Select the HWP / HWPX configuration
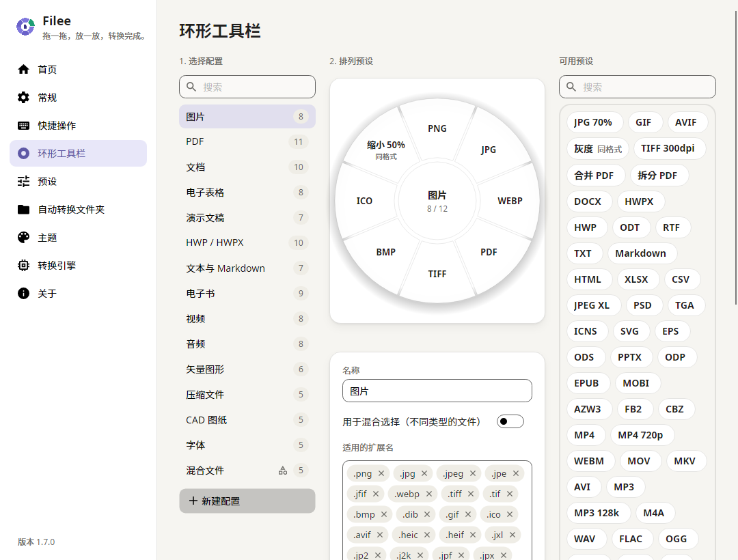Viewport: 738px width, 560px height. coord(247,242)
